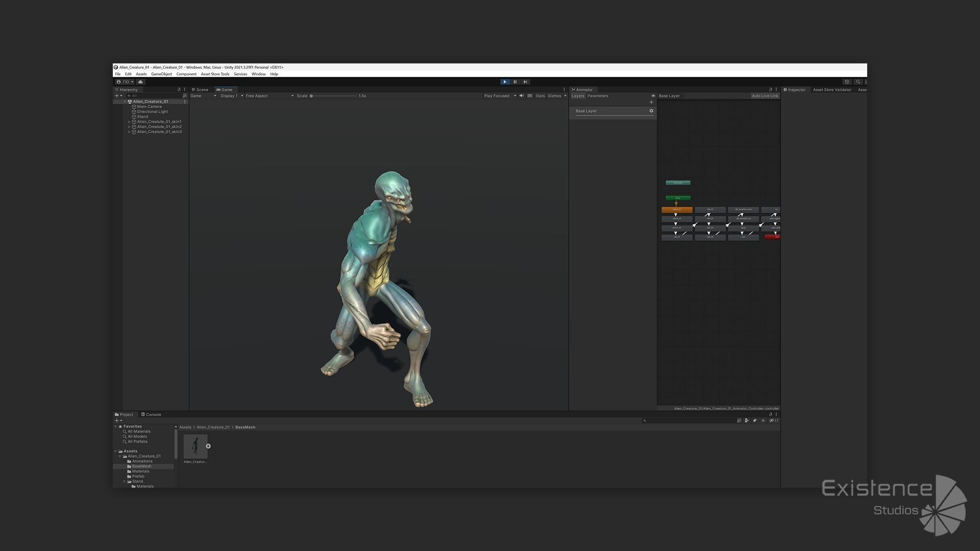Toggle the Stats overlay
980x551 pixels.
540,96
